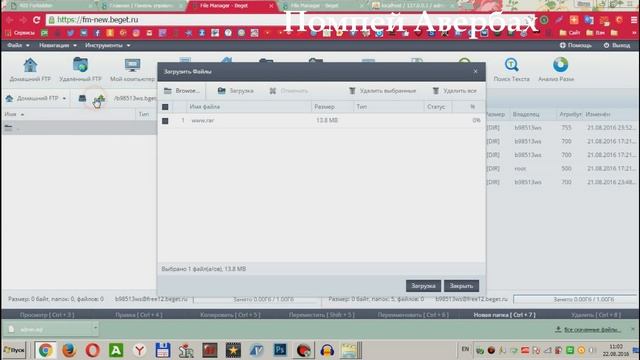
Task: Click Удалить [Ctrl+8] in bottom bar
Action: pyautogui.click(x=596, y=315)
